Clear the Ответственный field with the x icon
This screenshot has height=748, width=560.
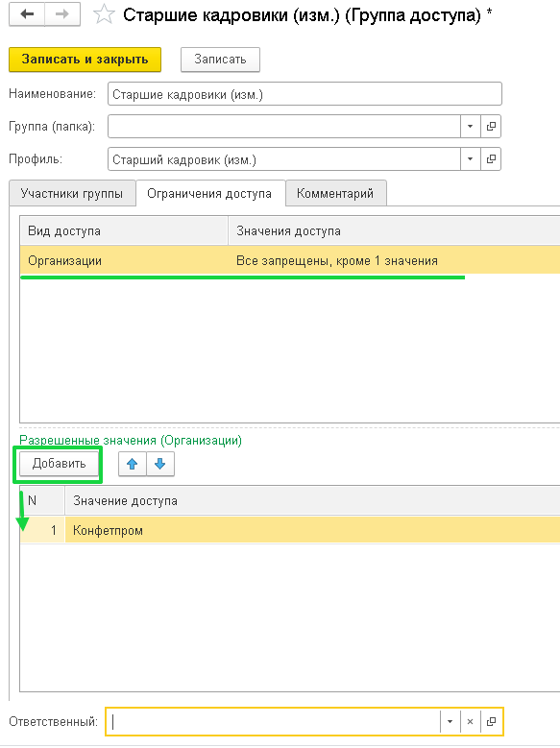(x=470, y=722)
